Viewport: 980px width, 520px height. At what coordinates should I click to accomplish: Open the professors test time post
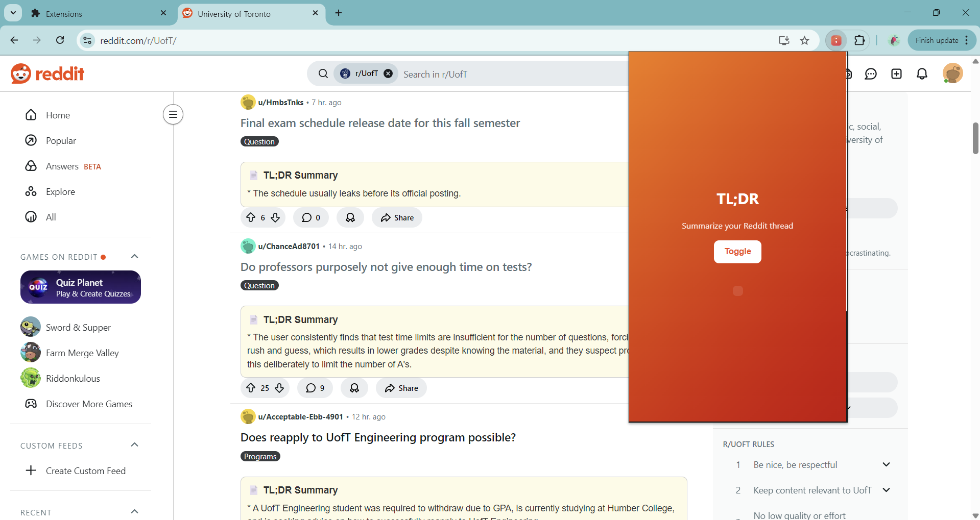(386, 267)
